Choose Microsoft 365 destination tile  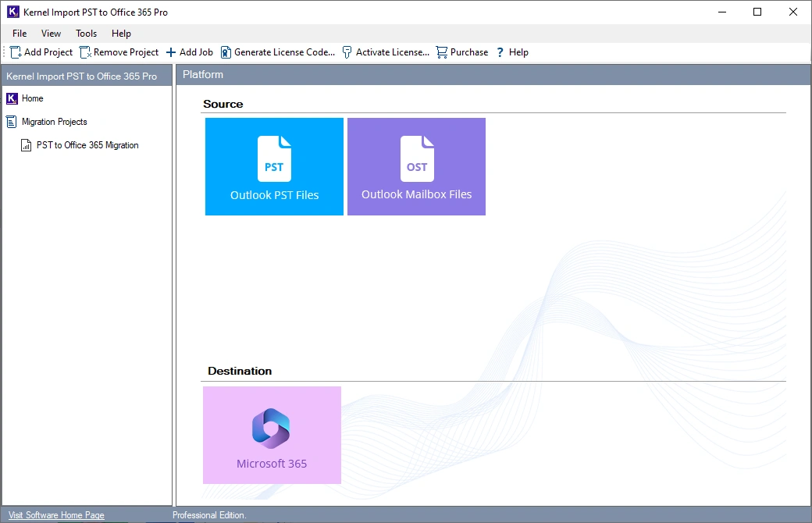(272, 435)
